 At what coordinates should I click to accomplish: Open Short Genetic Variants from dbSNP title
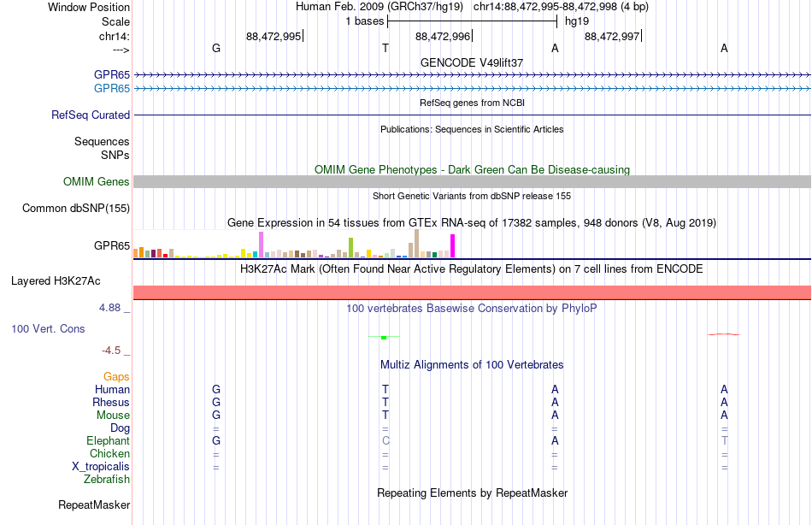(472, 196)
